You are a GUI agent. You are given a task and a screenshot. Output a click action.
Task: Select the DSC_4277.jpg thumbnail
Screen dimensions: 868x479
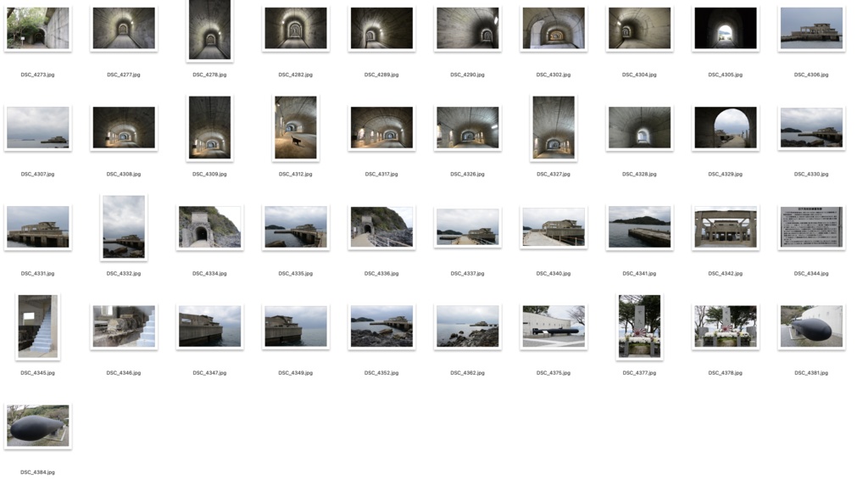[x=124, y=28]
